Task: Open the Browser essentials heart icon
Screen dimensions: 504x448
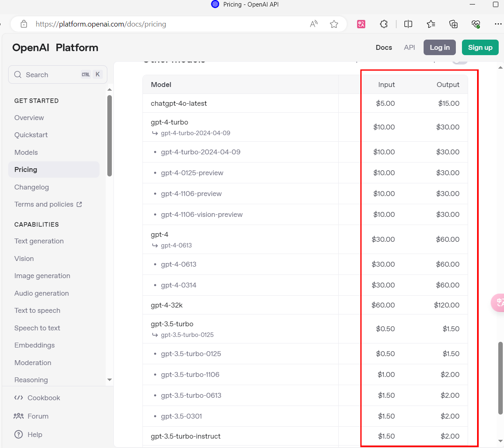Action: pos(476,24)
